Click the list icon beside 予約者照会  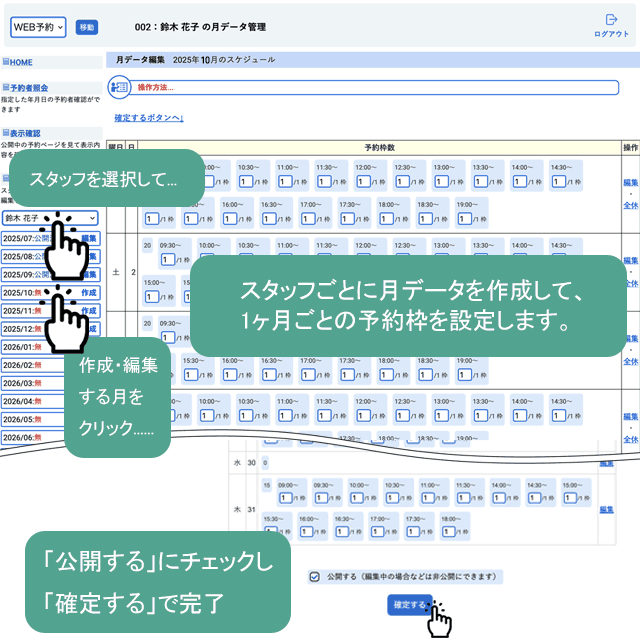point(6,87)
